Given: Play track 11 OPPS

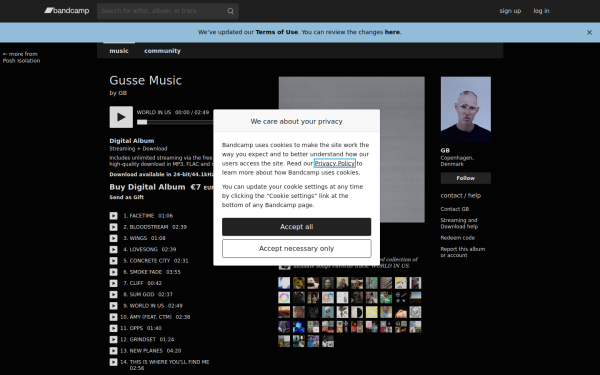Looking at the screenshot, I should click(x=114, y=328).
